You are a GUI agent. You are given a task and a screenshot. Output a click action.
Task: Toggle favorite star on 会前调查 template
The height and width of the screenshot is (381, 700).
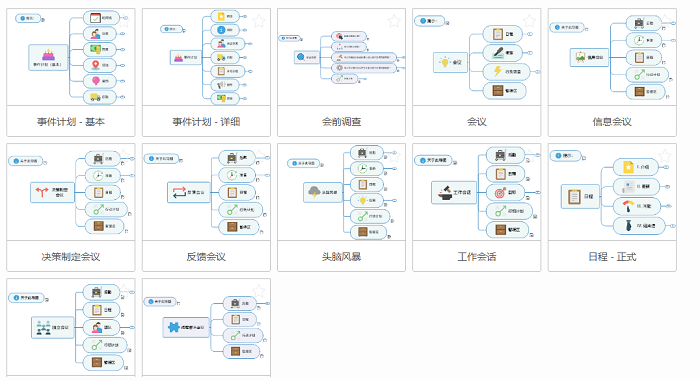[394, 21]
